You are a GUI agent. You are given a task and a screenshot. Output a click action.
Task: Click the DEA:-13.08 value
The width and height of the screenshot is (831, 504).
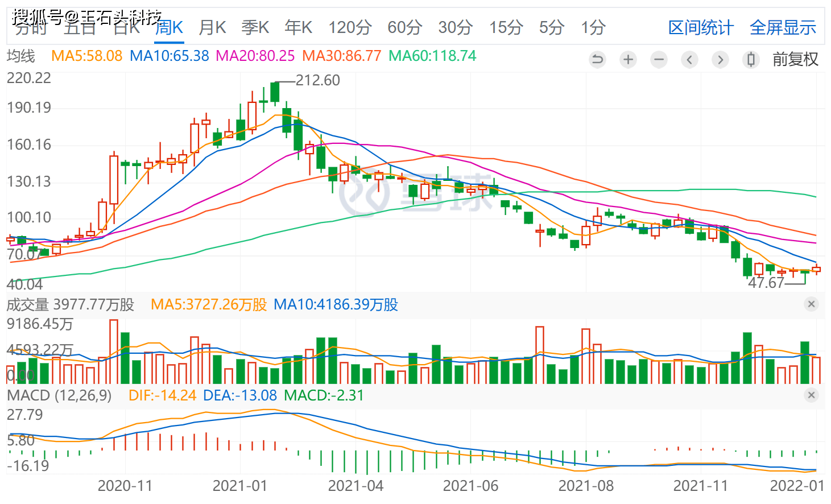point(240,395)
